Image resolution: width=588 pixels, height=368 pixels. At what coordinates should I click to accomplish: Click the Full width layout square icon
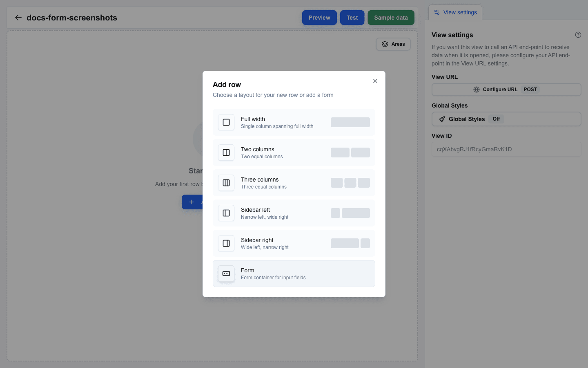pyautogui.click(x=226, y=122)
